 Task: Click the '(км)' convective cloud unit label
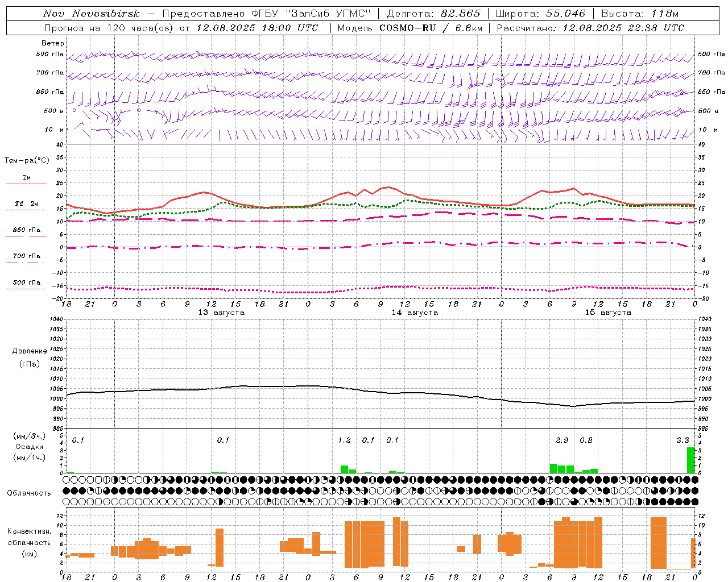[x=29, y=554]
